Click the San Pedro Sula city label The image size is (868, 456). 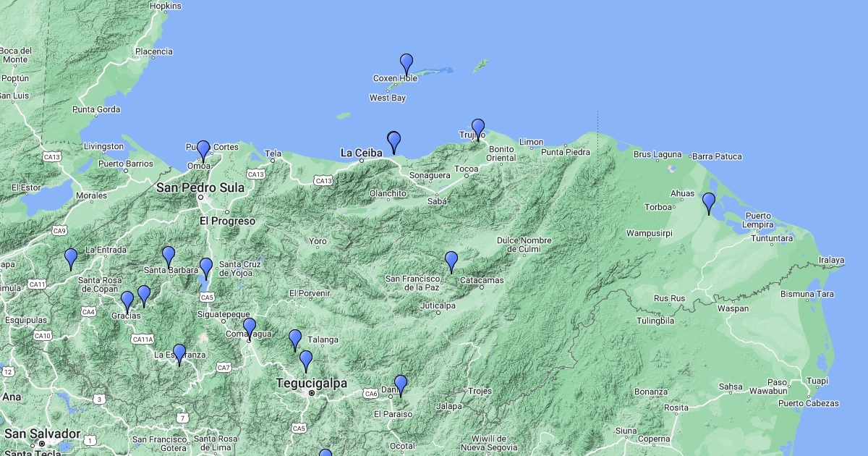(200, 187)
